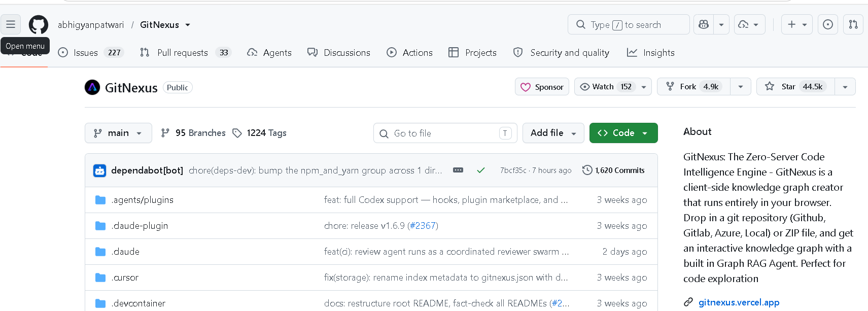Switch to the Issues tab
868x311 pixels.
click(91, 53)
